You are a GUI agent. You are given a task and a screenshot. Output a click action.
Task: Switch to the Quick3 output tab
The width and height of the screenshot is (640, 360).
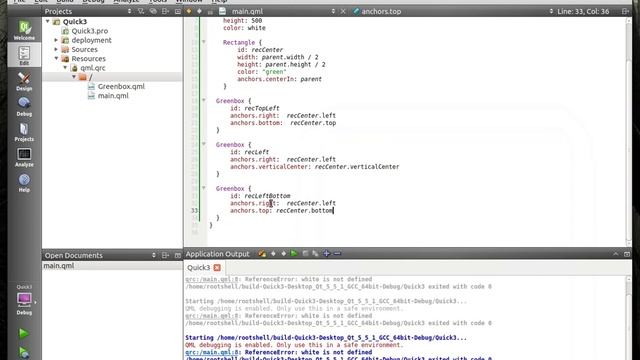point(198,268)
